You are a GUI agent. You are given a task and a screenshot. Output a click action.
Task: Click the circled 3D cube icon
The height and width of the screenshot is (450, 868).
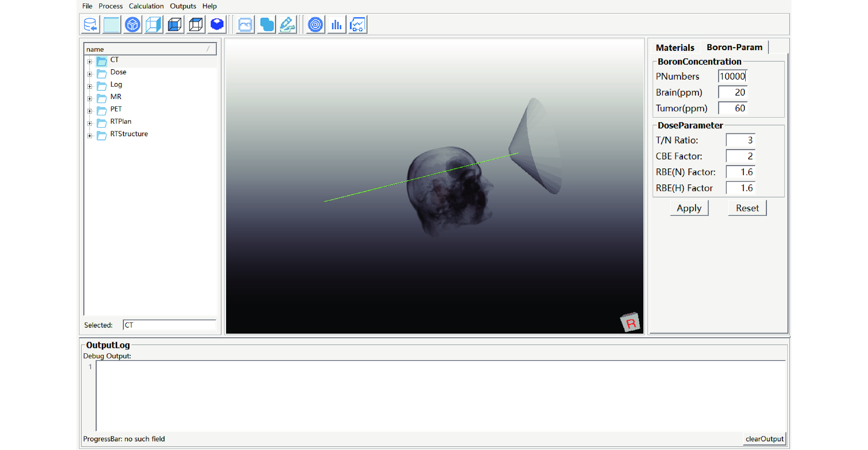click(x=132, y=24)
